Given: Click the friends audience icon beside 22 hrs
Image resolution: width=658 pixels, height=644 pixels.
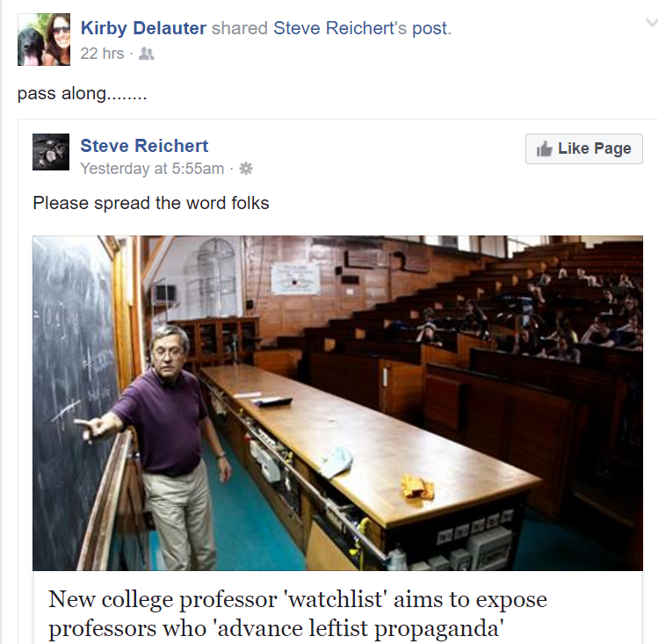Looking at the screenshot, I should click(147, 54).
